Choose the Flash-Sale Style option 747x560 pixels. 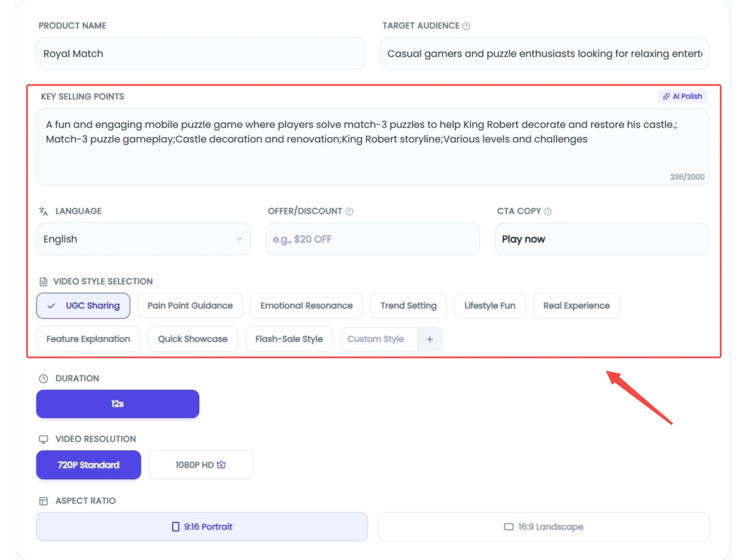289,339
